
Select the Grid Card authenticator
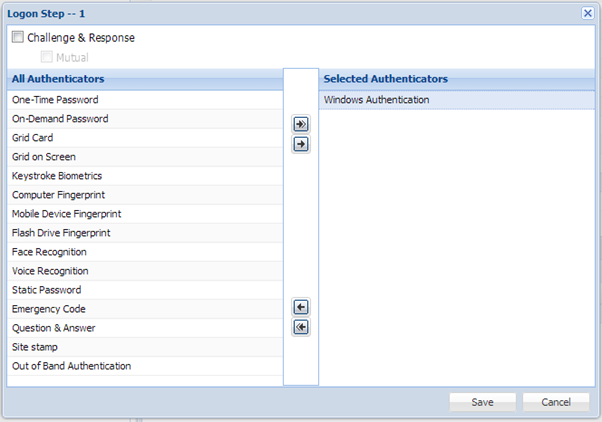coord(33,138)
